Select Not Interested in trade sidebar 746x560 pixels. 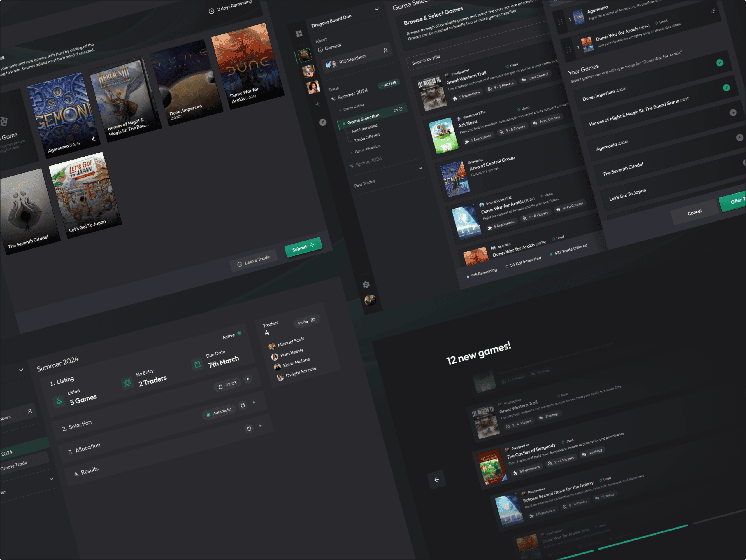click(x=364, y=129)
